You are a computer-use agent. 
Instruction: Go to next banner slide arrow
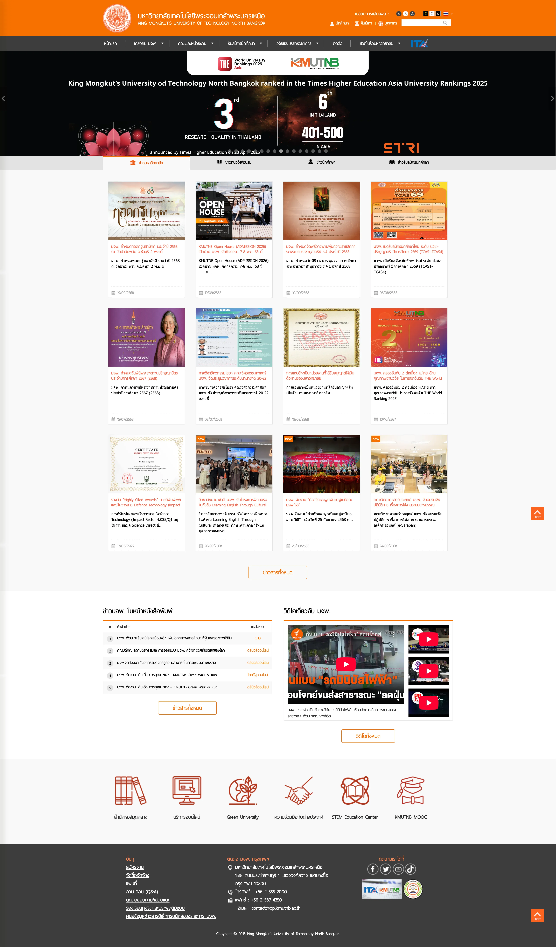pos(552,98)
